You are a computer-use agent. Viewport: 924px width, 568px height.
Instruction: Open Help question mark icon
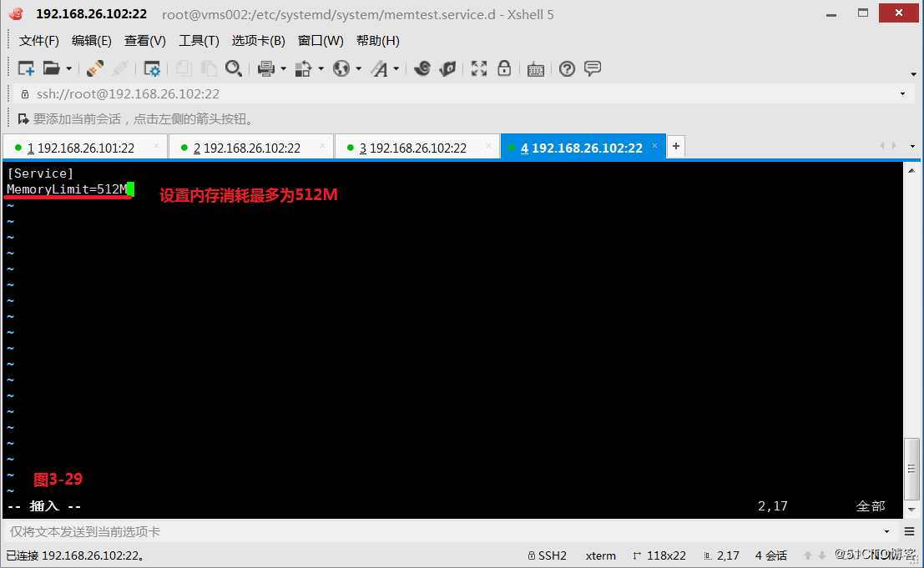(x=567, y=69)
